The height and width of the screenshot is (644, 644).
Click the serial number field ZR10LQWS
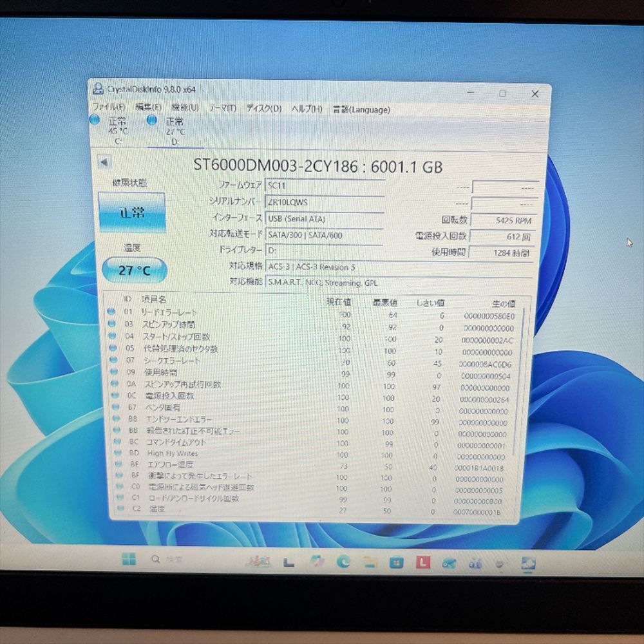[x=325, y=202]
